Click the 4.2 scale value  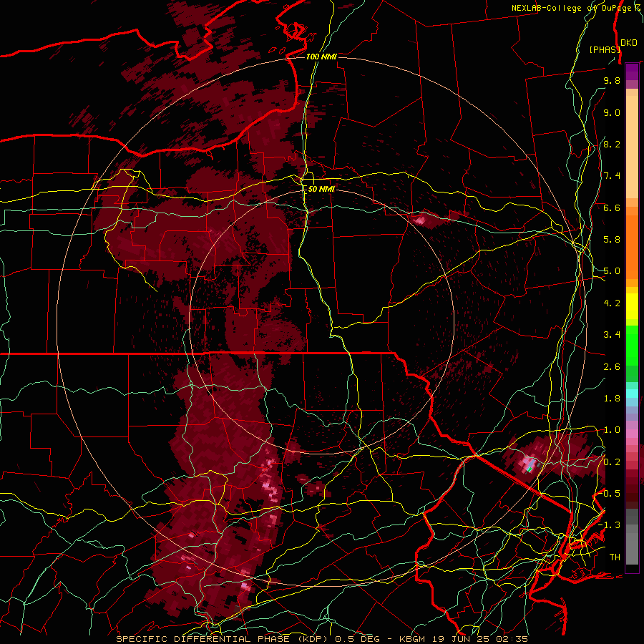tap(612, 303)
